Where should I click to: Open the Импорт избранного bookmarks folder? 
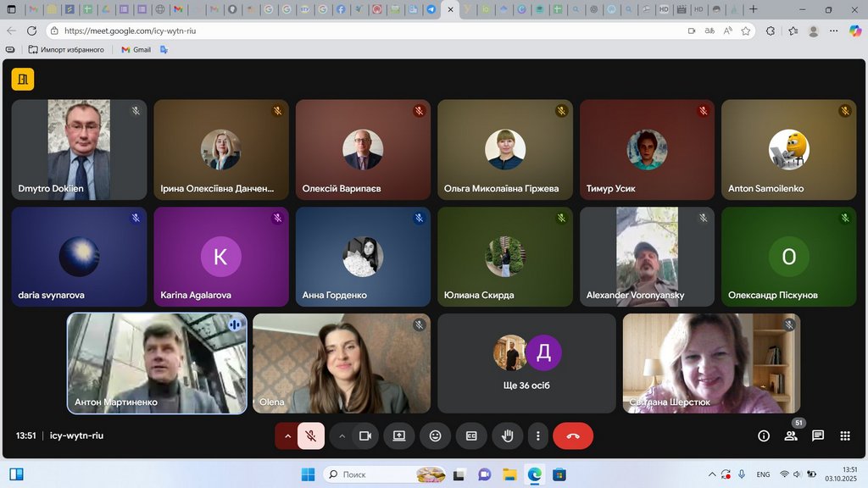(66, 50)
